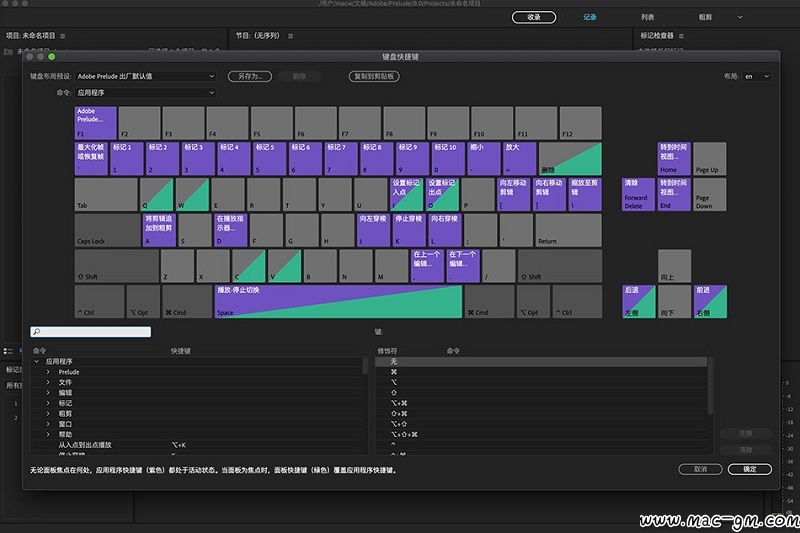Select the ⌥+⌘ modifier row
800x533 pixels.
pos(541,403)
